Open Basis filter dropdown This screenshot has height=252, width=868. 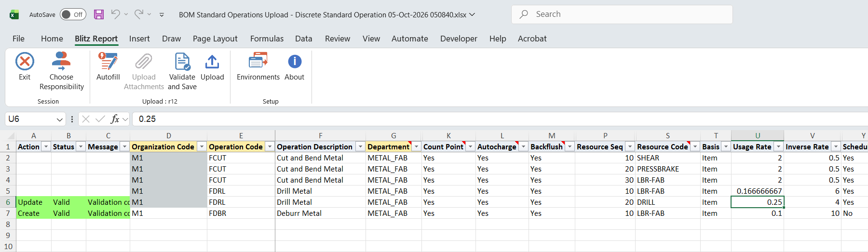(726, 147)
